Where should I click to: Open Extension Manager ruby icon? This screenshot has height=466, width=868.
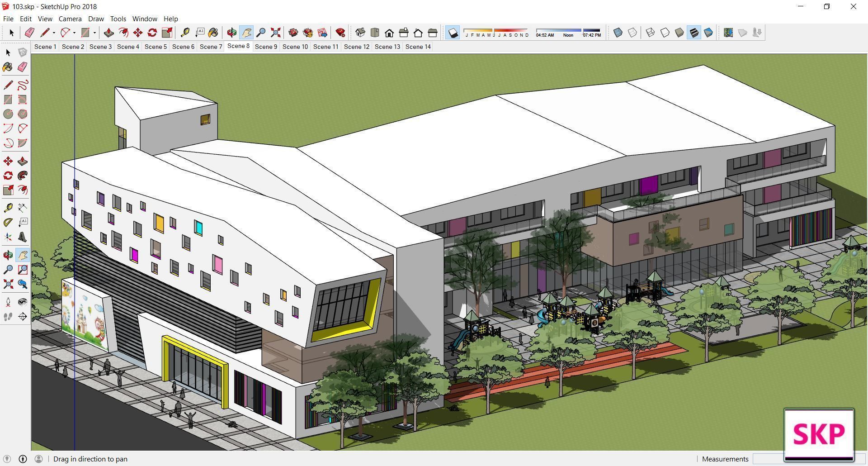point(340,33)
